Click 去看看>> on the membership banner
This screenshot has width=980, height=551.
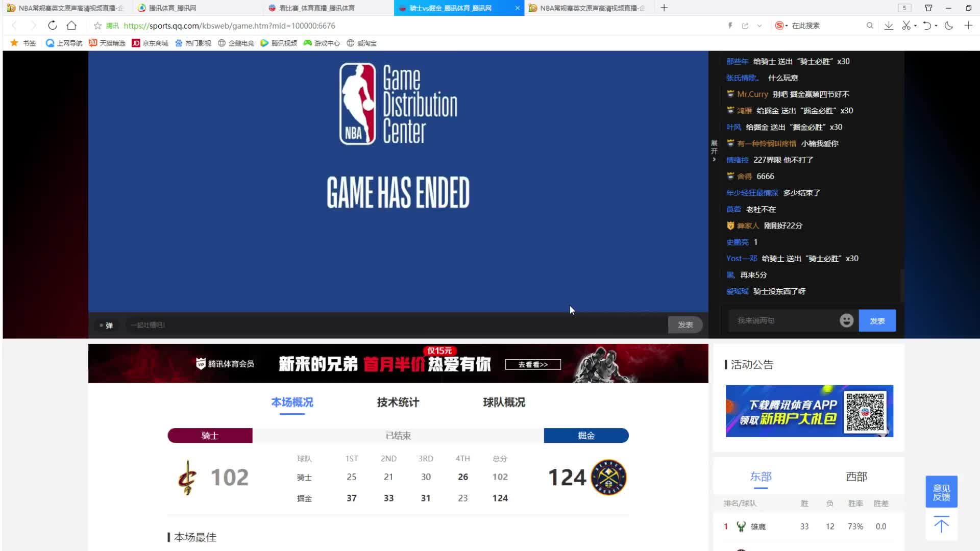[533, 364]
